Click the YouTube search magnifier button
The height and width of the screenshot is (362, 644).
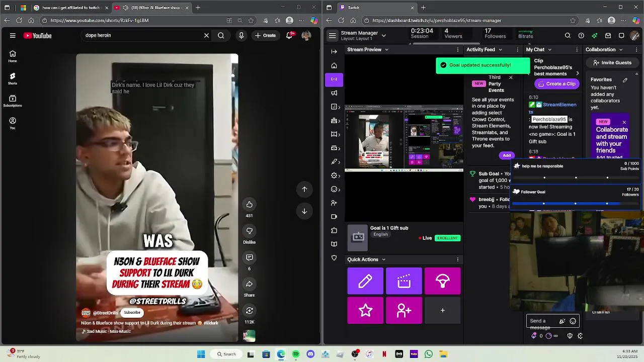pyautogui.click(x=221, y=35)
